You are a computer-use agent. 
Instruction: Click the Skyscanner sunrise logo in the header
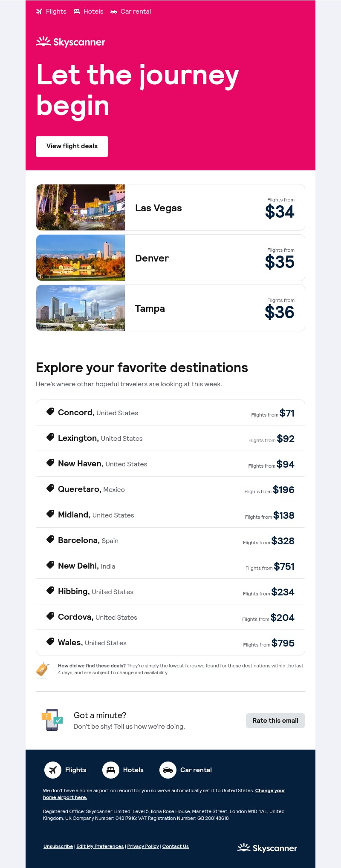click(x=43, y=42)
